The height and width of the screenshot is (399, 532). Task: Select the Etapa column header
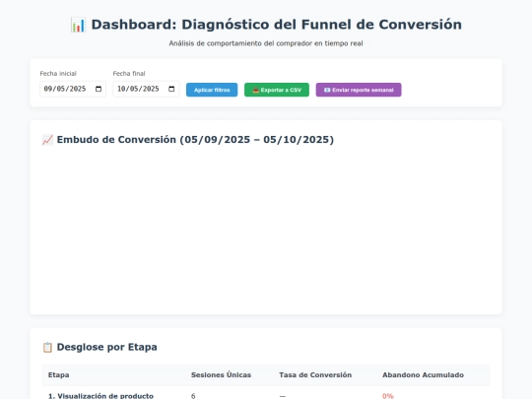[x=59, y=375]
